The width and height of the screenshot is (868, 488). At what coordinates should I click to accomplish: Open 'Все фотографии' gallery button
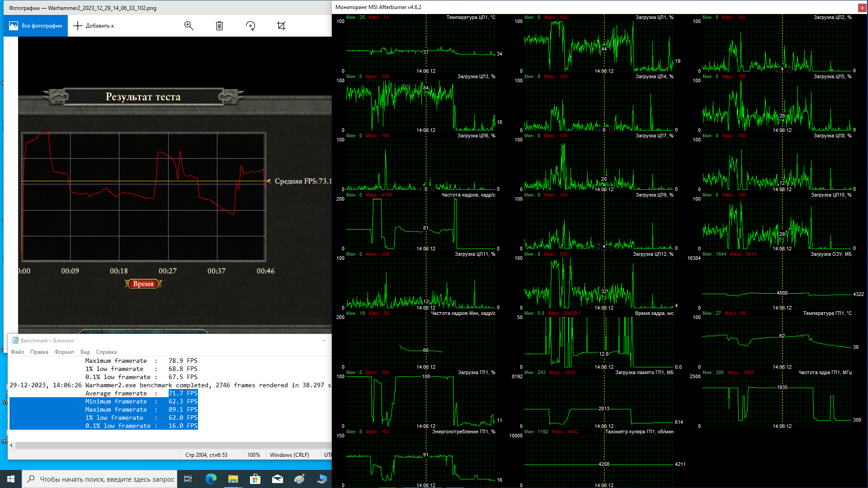(36, 26)
